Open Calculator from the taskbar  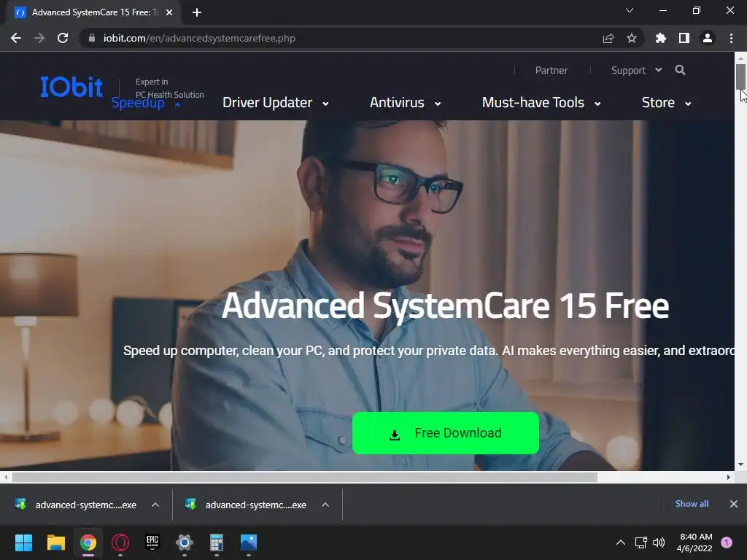click(x=216, y=542)
